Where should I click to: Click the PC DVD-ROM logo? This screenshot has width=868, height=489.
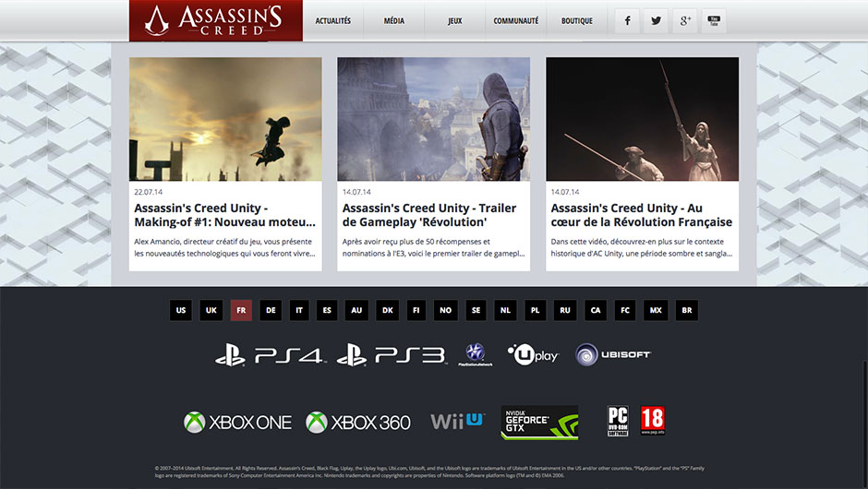pyautogui.click(x=618, y=422)
